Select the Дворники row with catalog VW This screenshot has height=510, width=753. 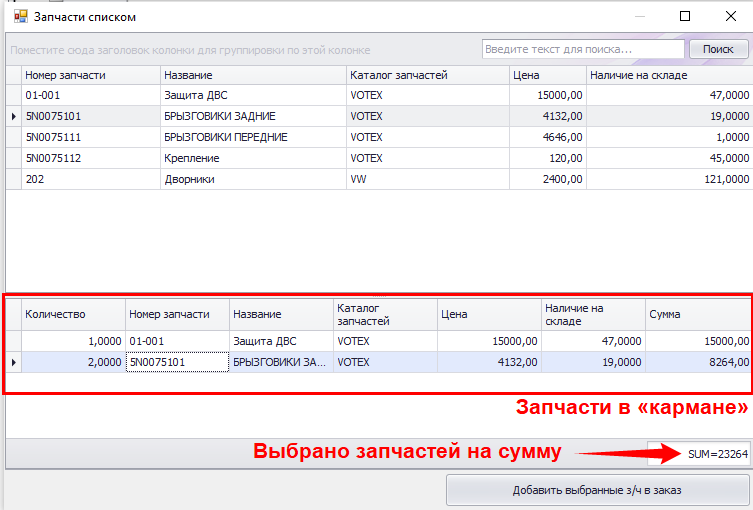(x=253, y=179)
